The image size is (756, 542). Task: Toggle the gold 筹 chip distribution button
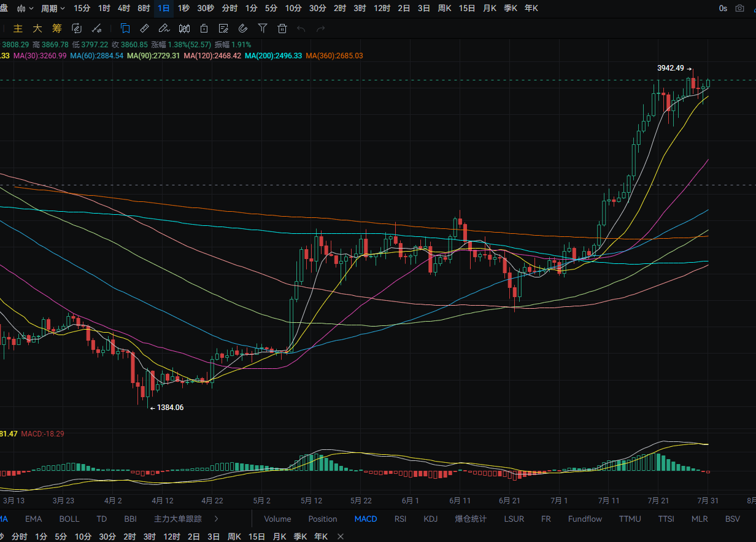(57, 28)
